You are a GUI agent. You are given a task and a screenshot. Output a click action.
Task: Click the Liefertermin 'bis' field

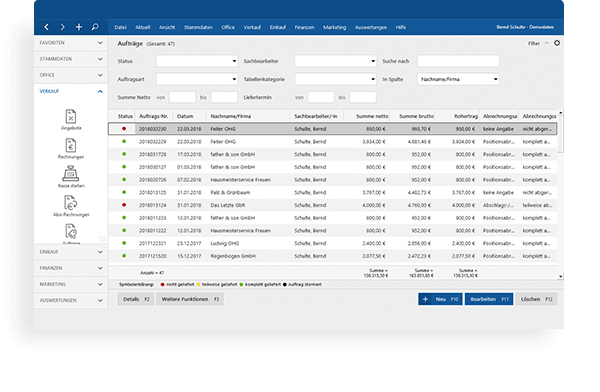click(x=363, y=97)
